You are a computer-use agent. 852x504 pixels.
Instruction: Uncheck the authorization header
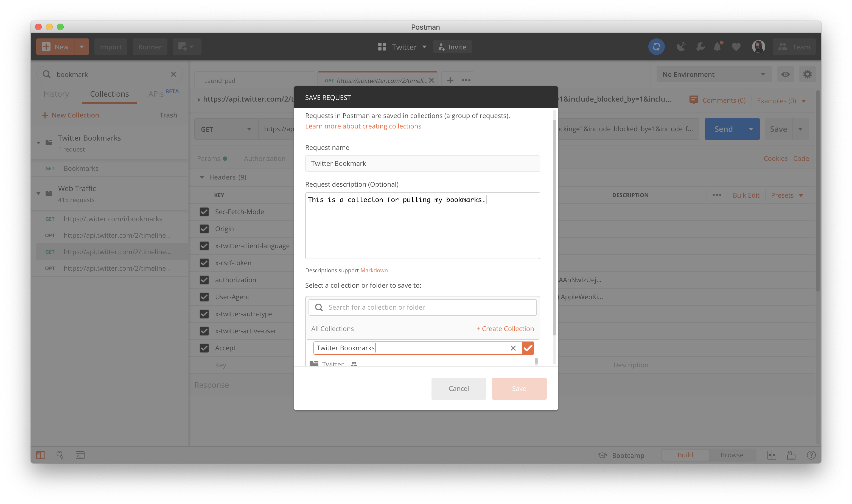click(x=204, y=279)
